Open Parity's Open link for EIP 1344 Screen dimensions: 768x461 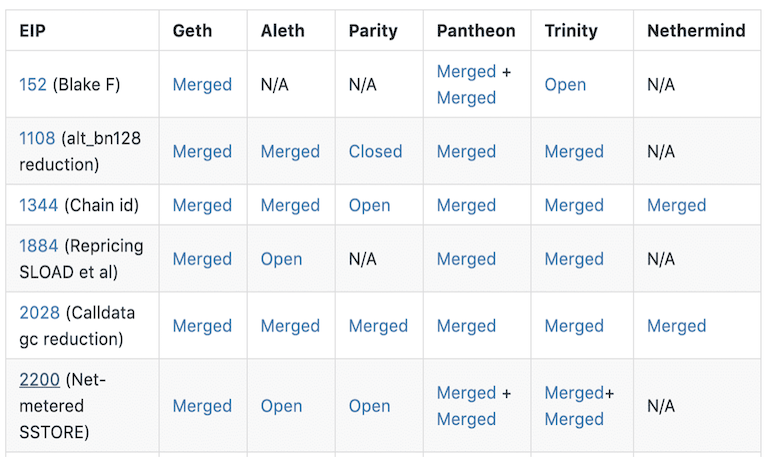coord(369,205)
